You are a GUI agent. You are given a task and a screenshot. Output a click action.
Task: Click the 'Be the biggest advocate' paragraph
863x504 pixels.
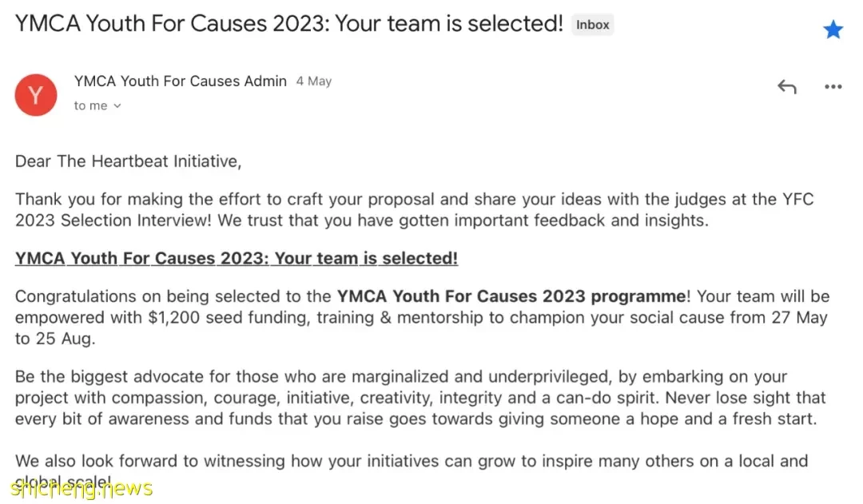click(x=420, y=397)
